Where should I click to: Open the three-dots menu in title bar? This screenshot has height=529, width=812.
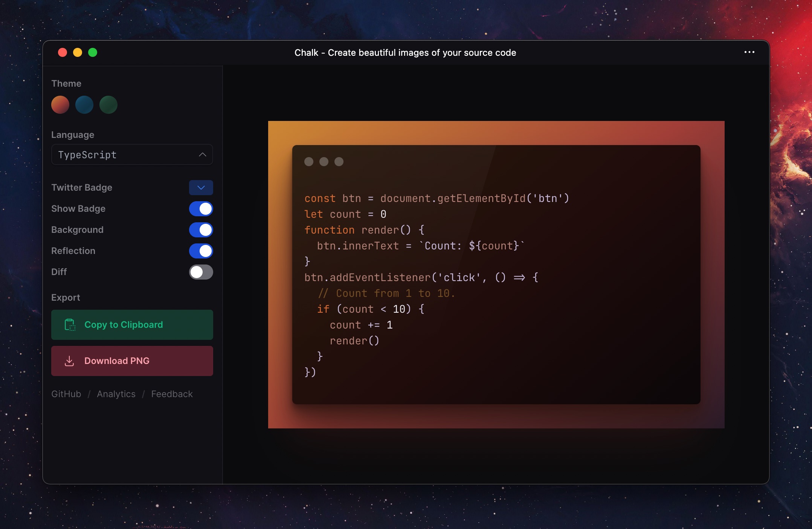tap(749, 52)
